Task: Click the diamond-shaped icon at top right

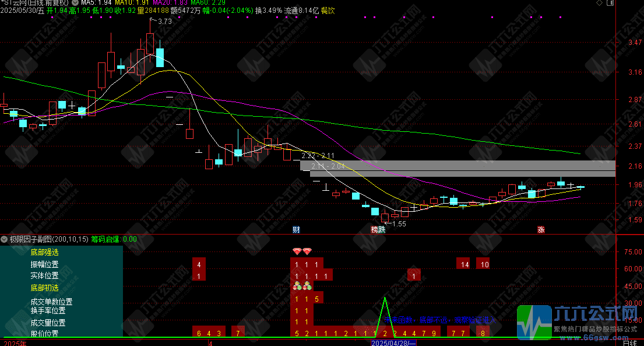Action: (x=600, y=3)
